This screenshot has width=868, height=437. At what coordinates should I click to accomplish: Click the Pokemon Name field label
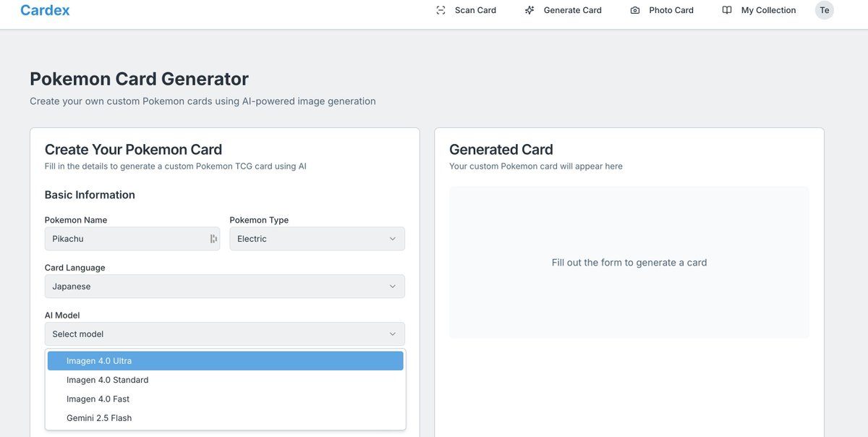(x=76, y=220)
